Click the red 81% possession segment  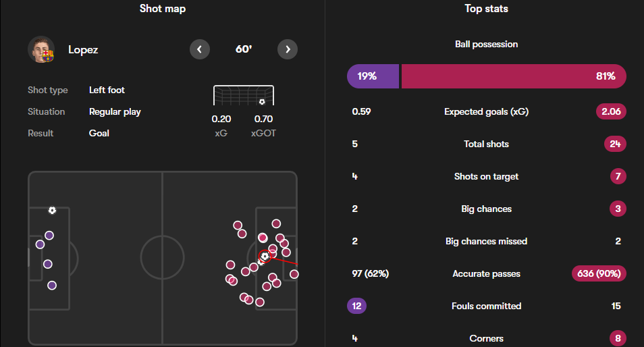point(513,76)
